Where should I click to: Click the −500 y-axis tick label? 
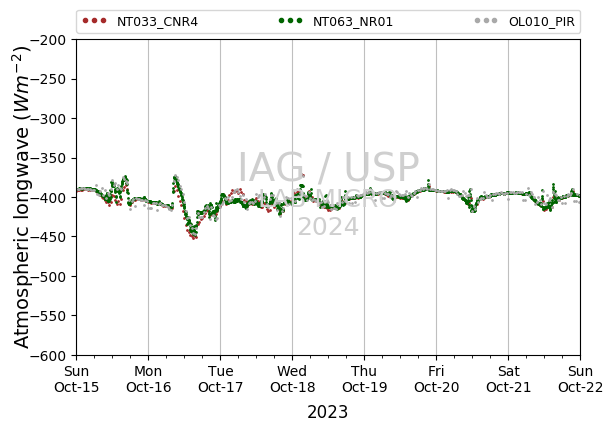[50, 276]
